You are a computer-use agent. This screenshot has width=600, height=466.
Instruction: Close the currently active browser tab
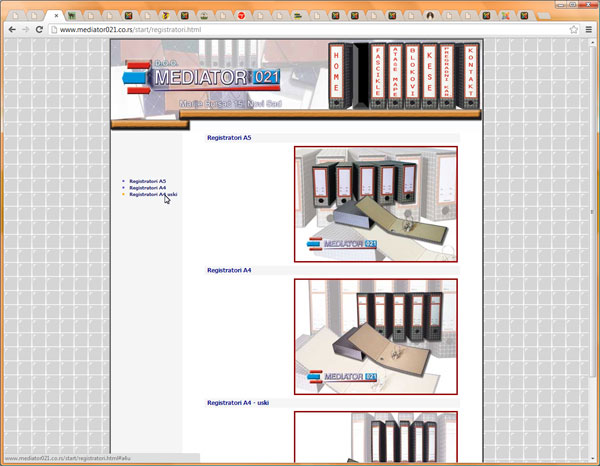point(56,16)
